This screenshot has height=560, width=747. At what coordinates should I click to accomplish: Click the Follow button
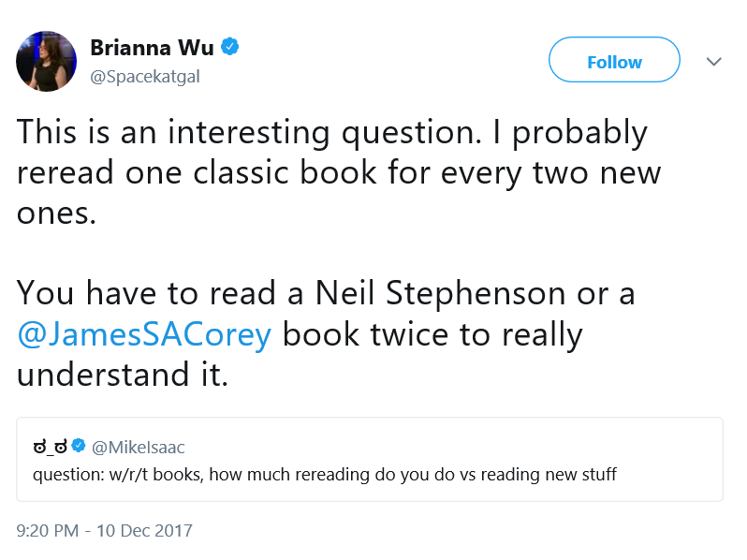(x=614, y=60)
